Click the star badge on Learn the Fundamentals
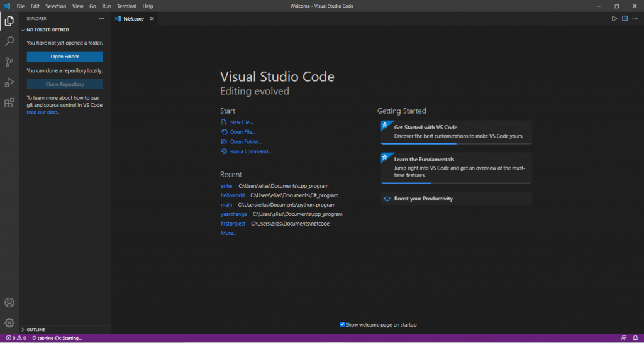 [x=384, y=156]
